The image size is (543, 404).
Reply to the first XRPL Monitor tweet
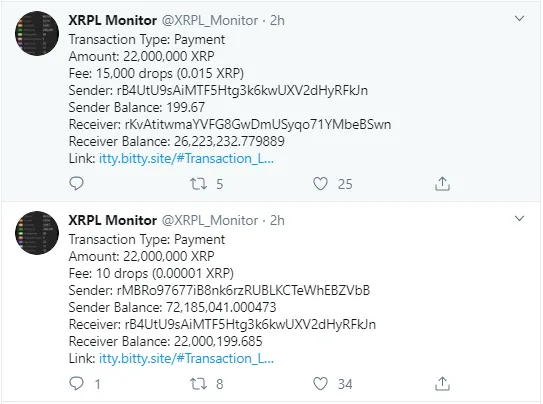click(77, 183)
